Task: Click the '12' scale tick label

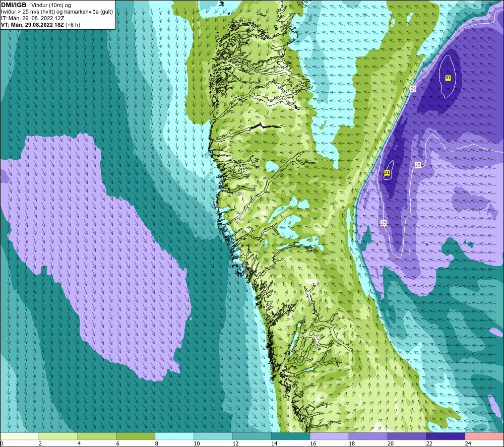Action: pyautogui.click(x=235, y=443)
